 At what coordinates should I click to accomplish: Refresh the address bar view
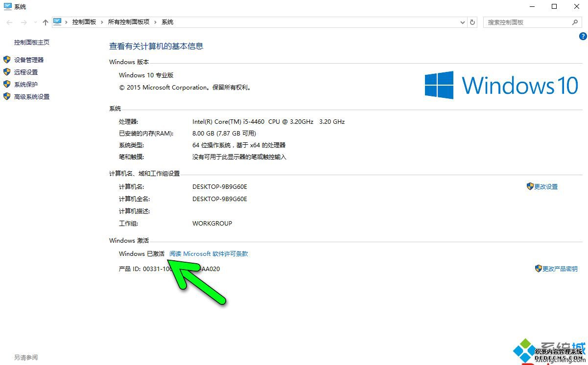point(472,23)
